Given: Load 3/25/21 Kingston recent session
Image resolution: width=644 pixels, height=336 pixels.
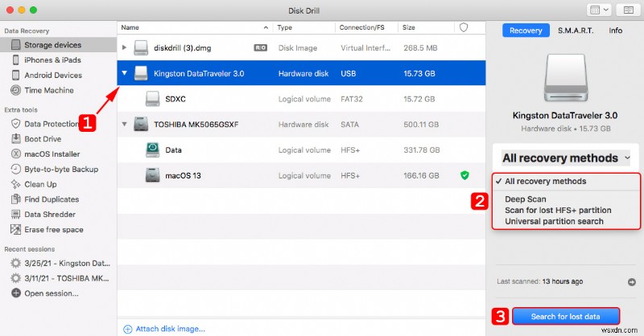Looking at the screenshot, I should click(67, 264).
